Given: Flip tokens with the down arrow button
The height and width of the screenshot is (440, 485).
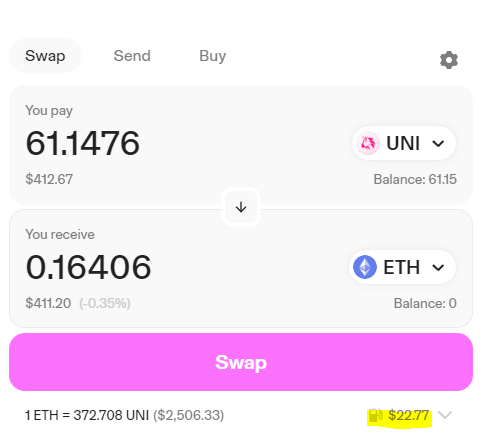Looking at the screenshot, I should tap(241, 207).
